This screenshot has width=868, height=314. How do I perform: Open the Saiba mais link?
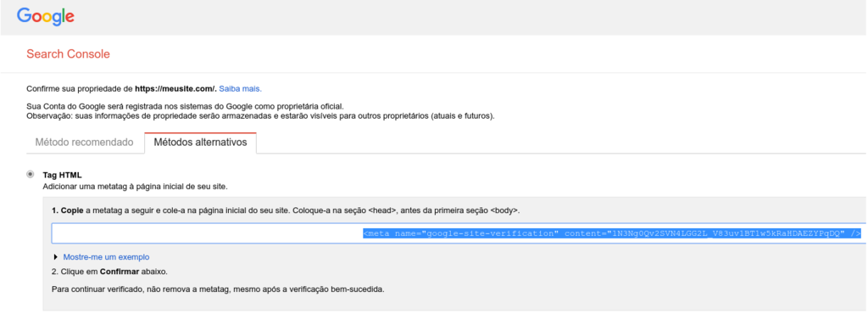click(x=240, y=88)
